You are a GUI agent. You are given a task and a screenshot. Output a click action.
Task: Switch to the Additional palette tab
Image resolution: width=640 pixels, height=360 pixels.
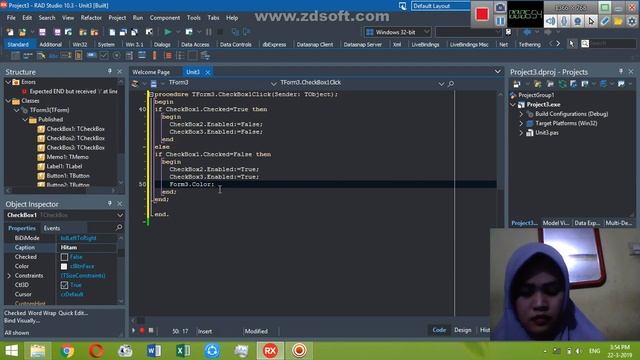click(x=51, y=44)
